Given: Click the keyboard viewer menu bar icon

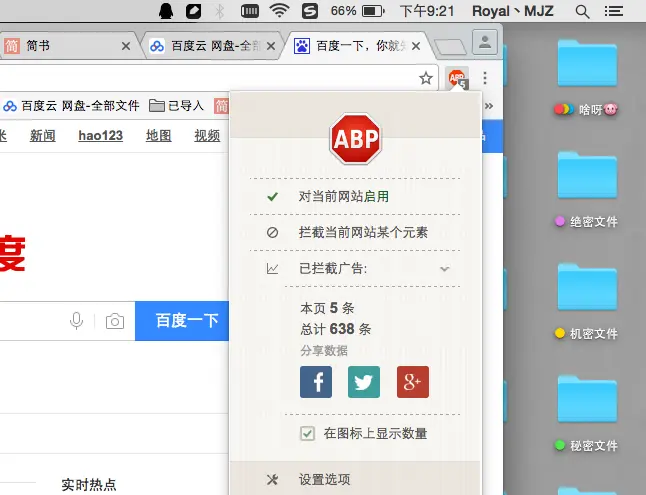Looking at the screenshot, I should pyautogui.click(x=250, y=11).
